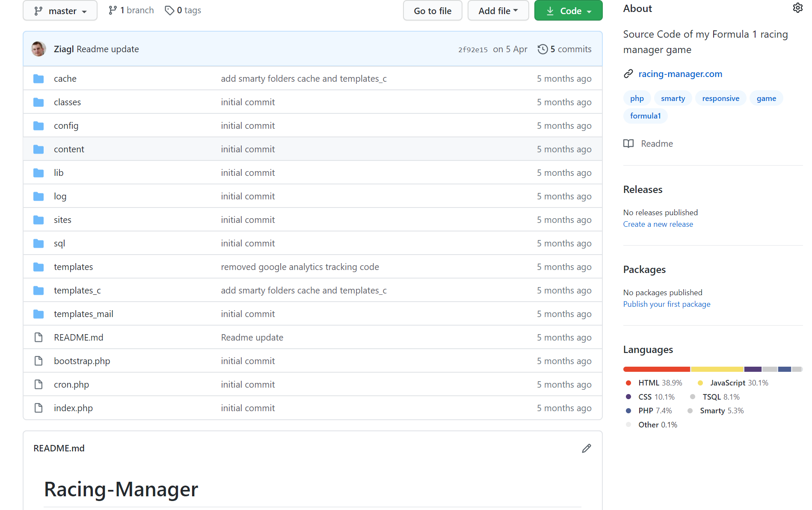
Task: Follow the Create a new release link
Action: [658, 224]
